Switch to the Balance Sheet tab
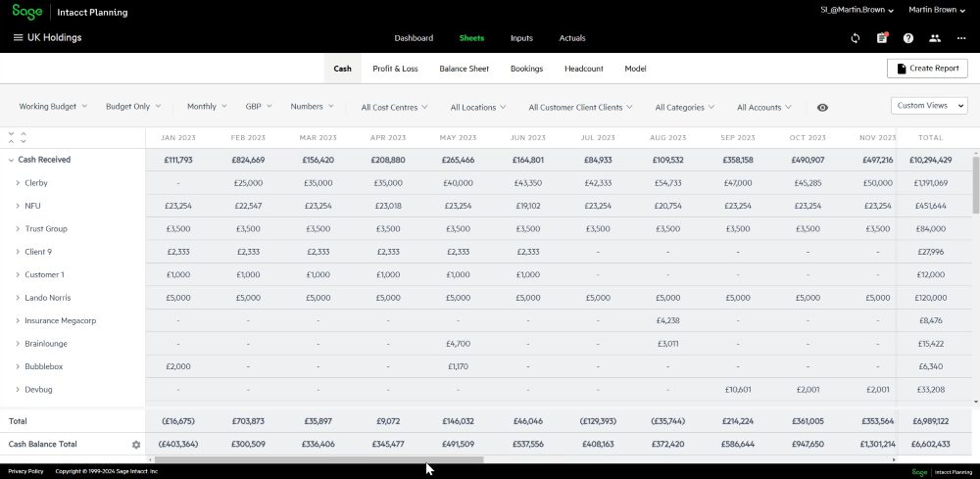The image size is (980, 479). point(465,69)
